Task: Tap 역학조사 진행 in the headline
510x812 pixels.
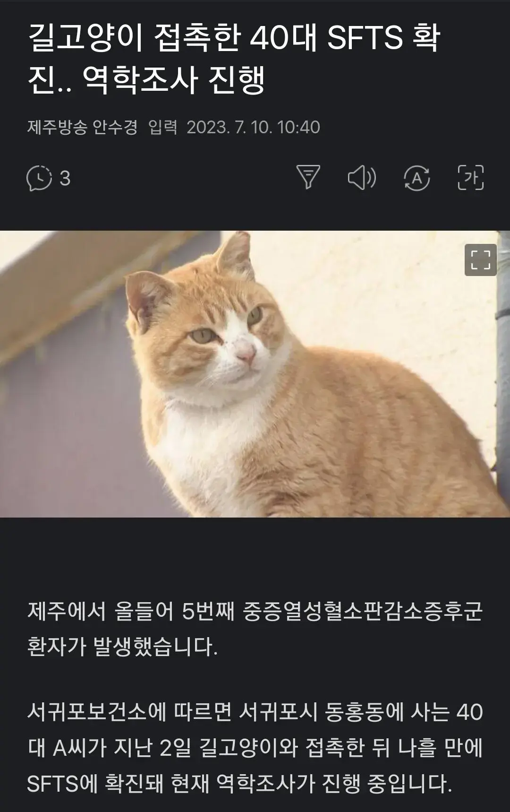Action: [173, 80]
